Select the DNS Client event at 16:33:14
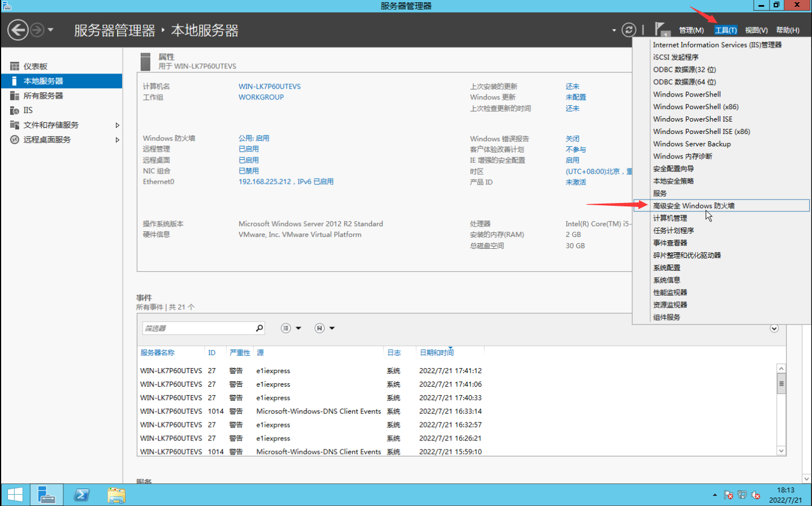This screenshot has width=812, height=506. point(457,412)
